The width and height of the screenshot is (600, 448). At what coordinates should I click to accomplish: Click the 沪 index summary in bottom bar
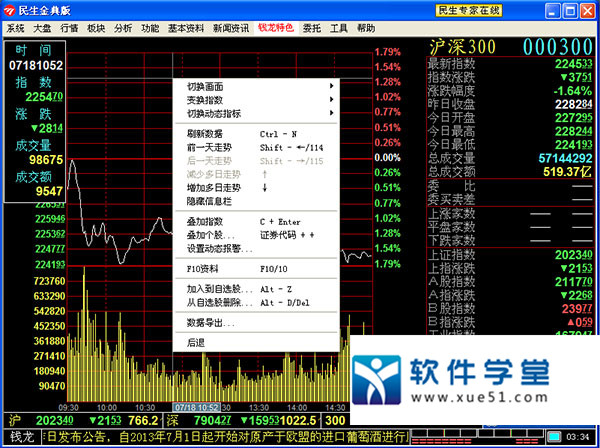83,420
